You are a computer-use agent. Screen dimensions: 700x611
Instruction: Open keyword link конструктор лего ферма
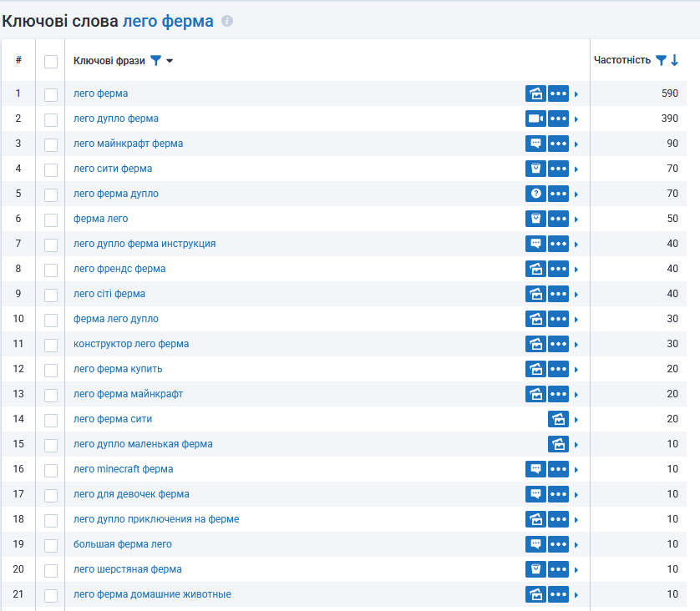[131, 344]
